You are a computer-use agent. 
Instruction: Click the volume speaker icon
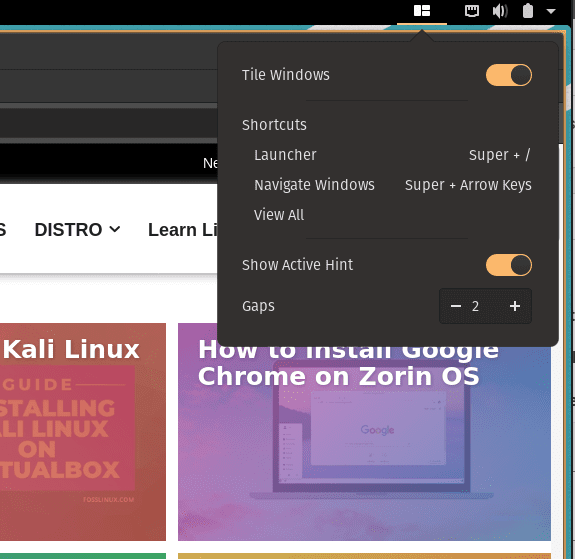pyautogui.click(x=500, y=11)
